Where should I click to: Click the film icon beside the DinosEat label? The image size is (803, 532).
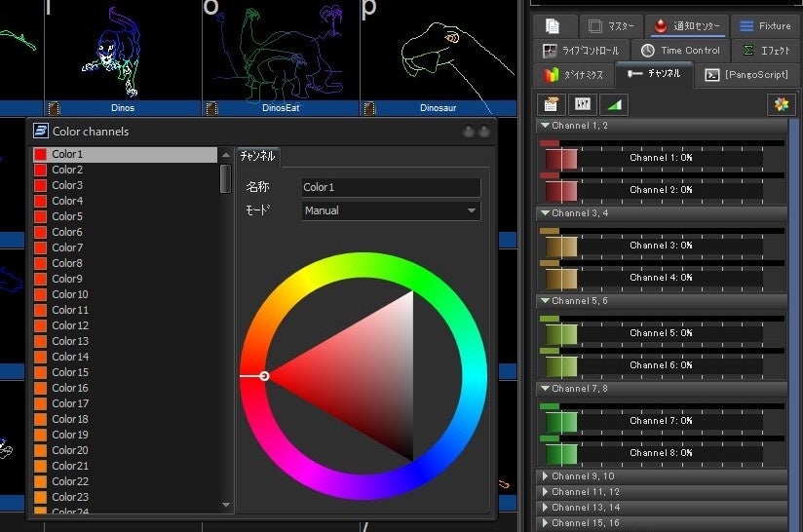pyautogui.click(x=210, y=108)
